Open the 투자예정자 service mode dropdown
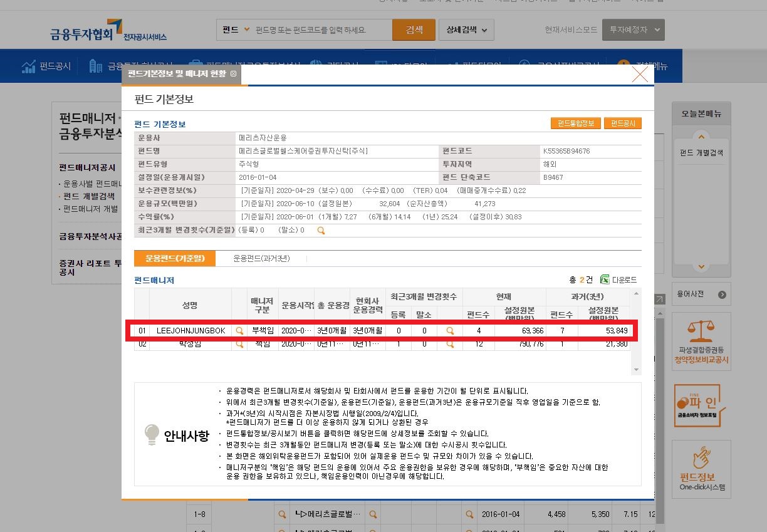The image size is (767, 532). (x=633, y=29)
